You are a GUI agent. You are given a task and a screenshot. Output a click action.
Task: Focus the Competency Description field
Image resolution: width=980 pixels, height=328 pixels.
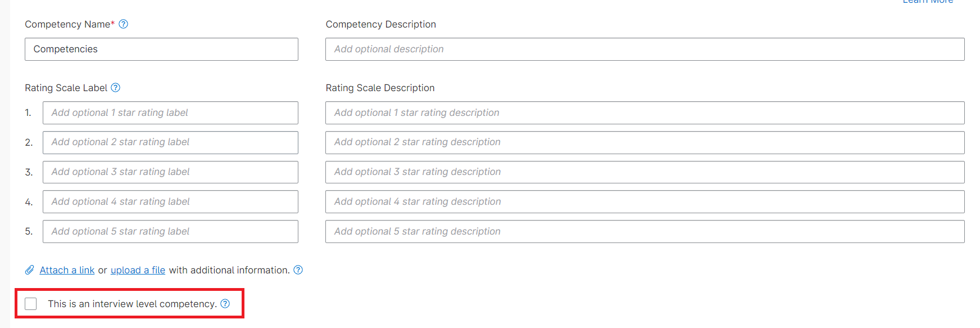tap(645, 50)
